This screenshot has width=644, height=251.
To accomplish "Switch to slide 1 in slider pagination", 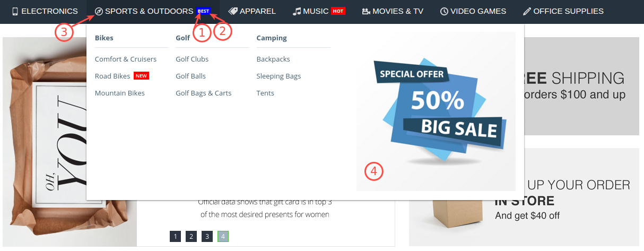I will click(x=176, y=236).
